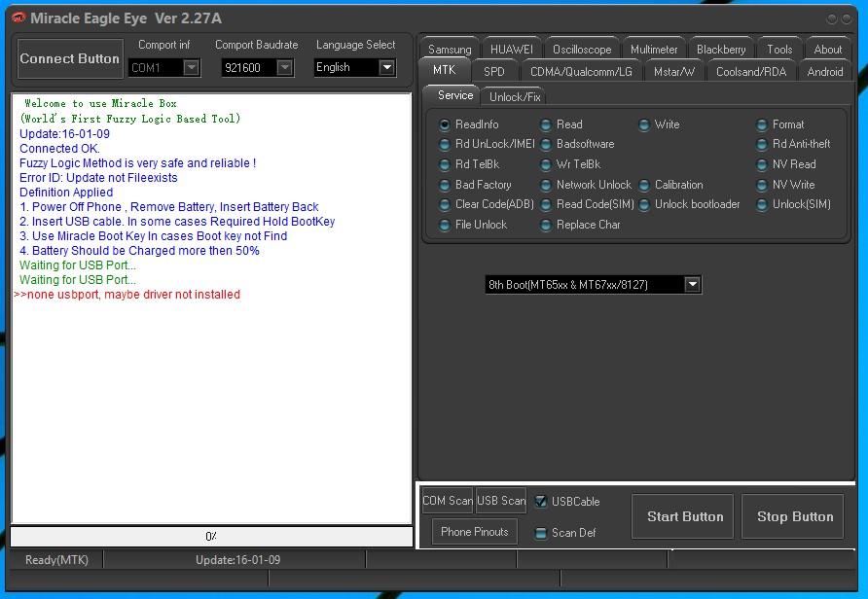
Task: Click the COM Scan button
Action: (448, 501)
